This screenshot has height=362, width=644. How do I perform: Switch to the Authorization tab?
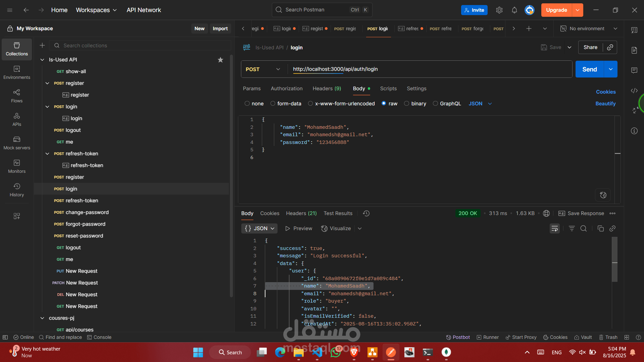[x=287, y=89]
